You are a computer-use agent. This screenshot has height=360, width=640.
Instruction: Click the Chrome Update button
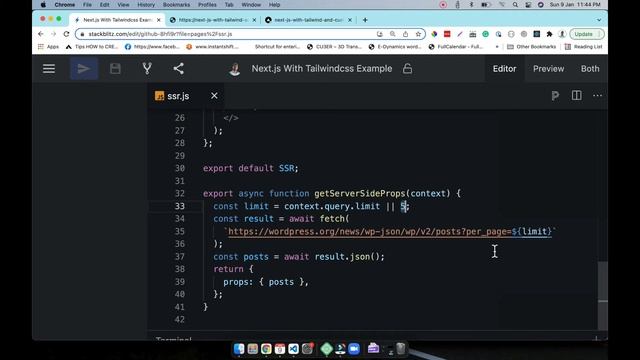[x=587, y=34]
